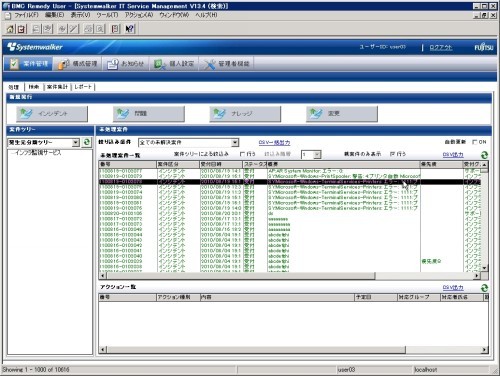Switch to the 検索 tab

tap(34, 87)
